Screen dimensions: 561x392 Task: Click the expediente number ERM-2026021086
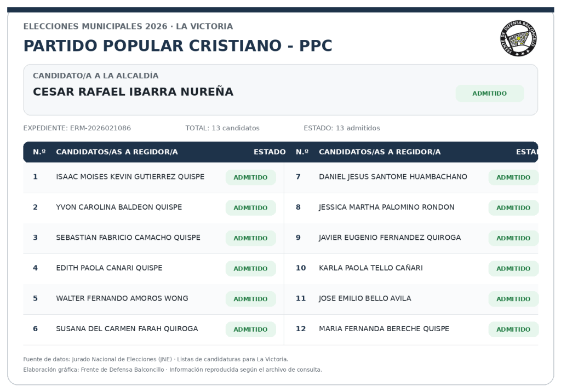(x=101, y=128)
